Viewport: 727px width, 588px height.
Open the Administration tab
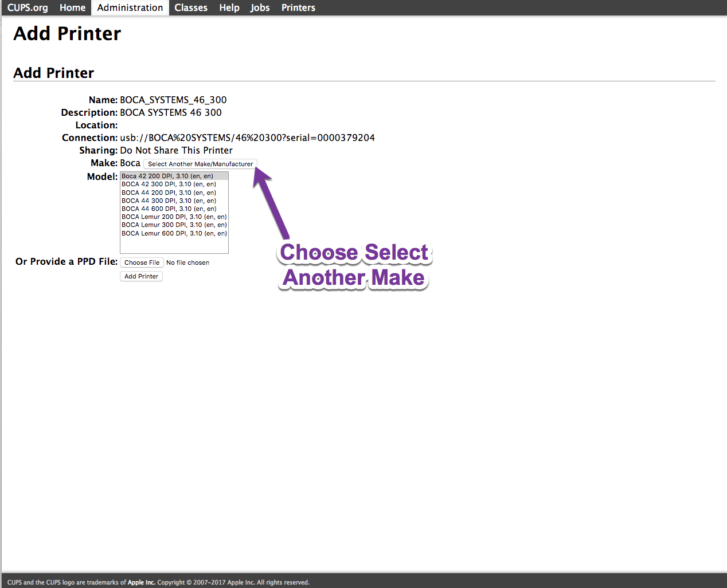130,7
